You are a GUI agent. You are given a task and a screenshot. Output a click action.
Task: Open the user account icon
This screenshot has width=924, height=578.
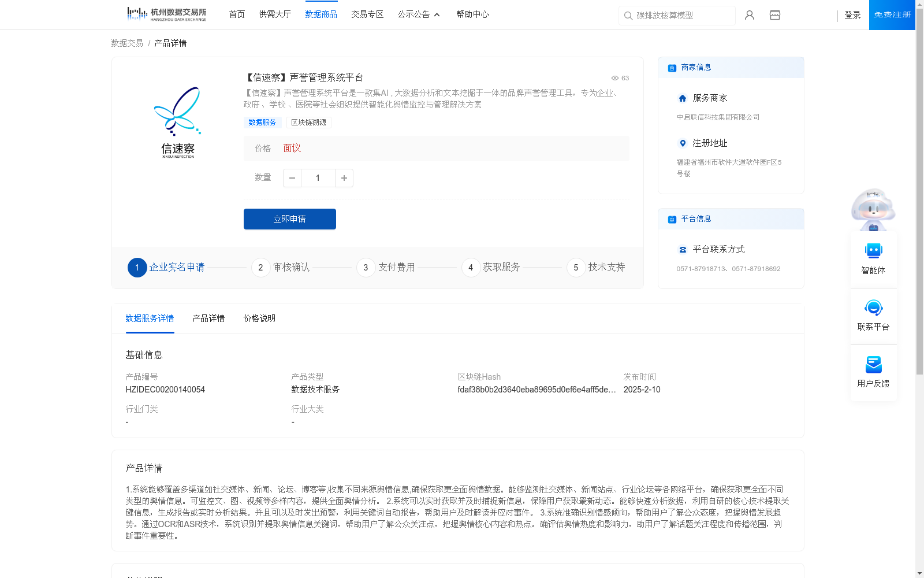[x=750, y=15]
